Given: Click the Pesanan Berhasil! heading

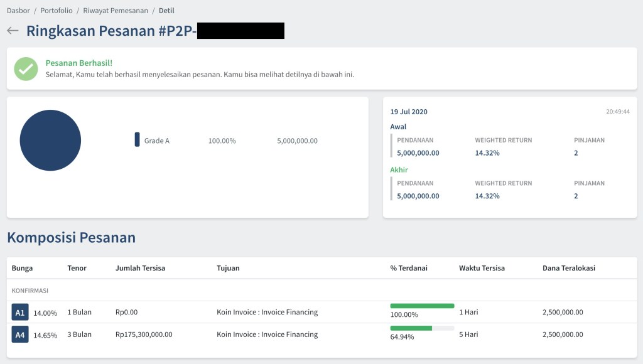Looking at the screenshot, I should click(79, 63).
